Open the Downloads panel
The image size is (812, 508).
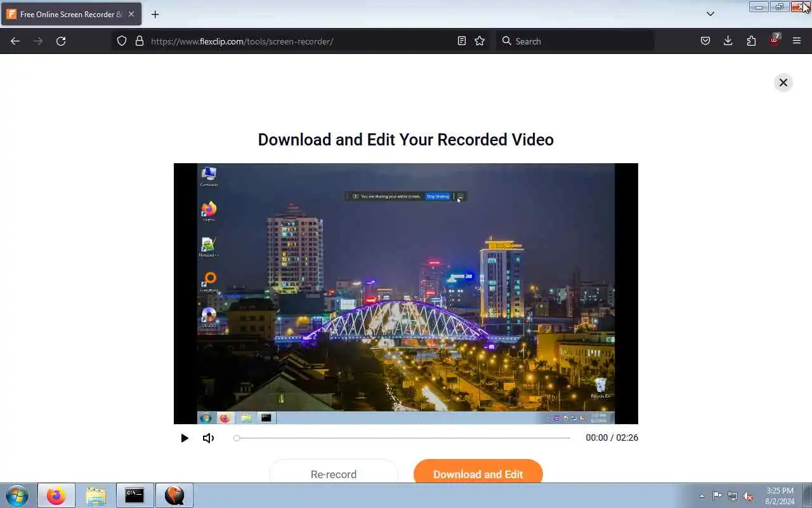(728, 41)
